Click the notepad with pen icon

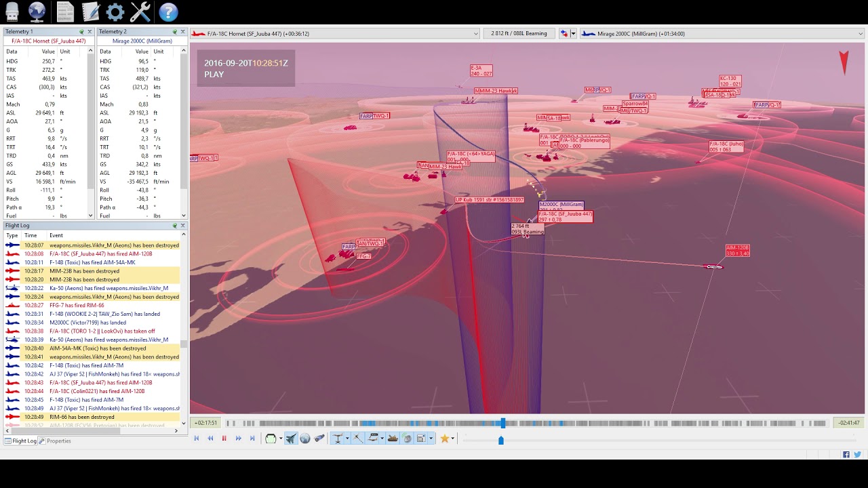pos(90,12)
